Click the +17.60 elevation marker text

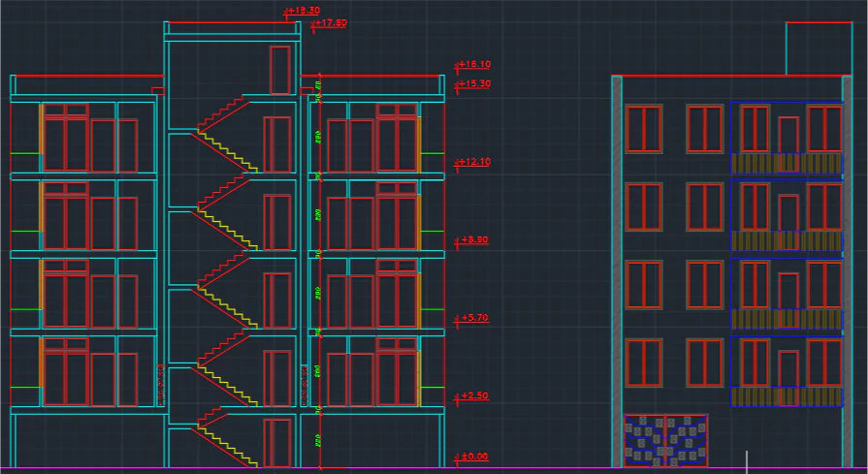(x=332, y=23)
